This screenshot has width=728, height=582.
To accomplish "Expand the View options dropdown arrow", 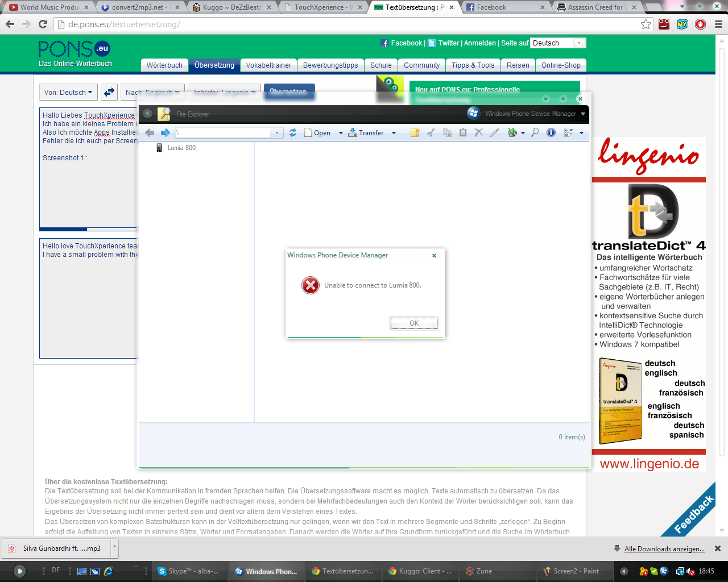I will (x=581, y=133).
